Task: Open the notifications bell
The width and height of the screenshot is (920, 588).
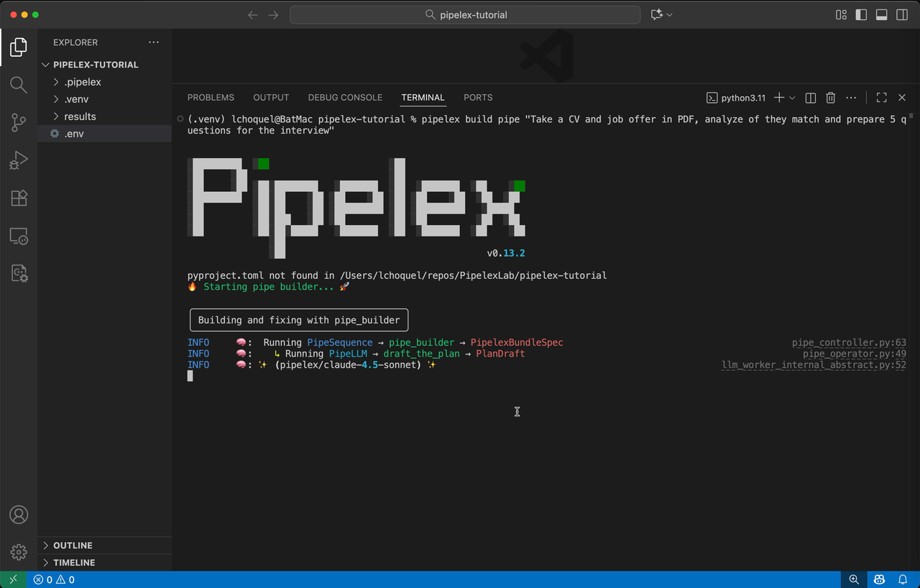Action: [903, 579]
